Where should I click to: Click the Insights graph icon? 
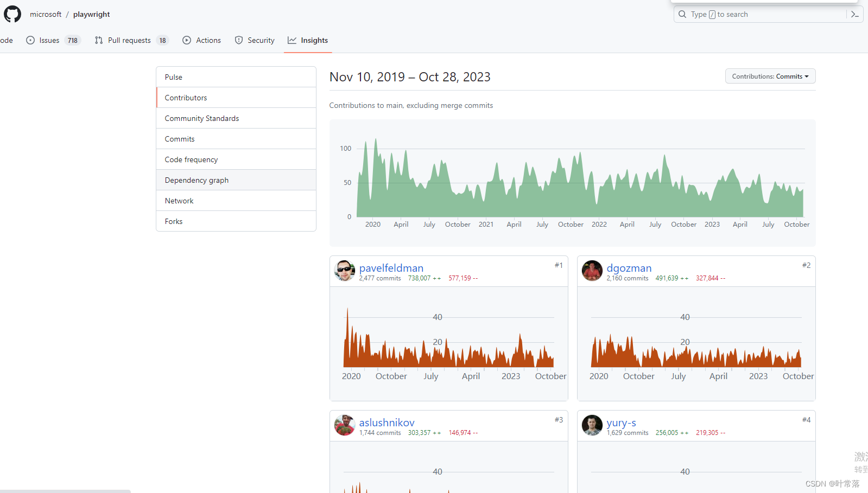point(292,40)
